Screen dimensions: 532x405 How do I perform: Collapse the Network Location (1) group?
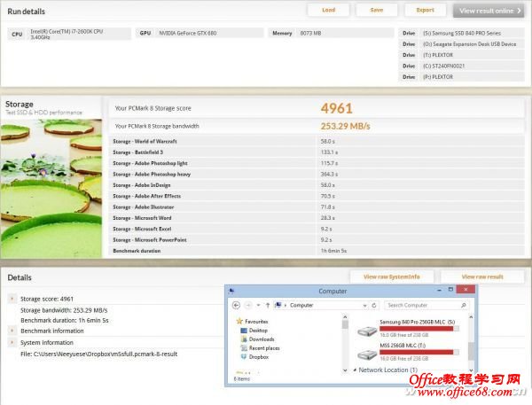(355, 370)
